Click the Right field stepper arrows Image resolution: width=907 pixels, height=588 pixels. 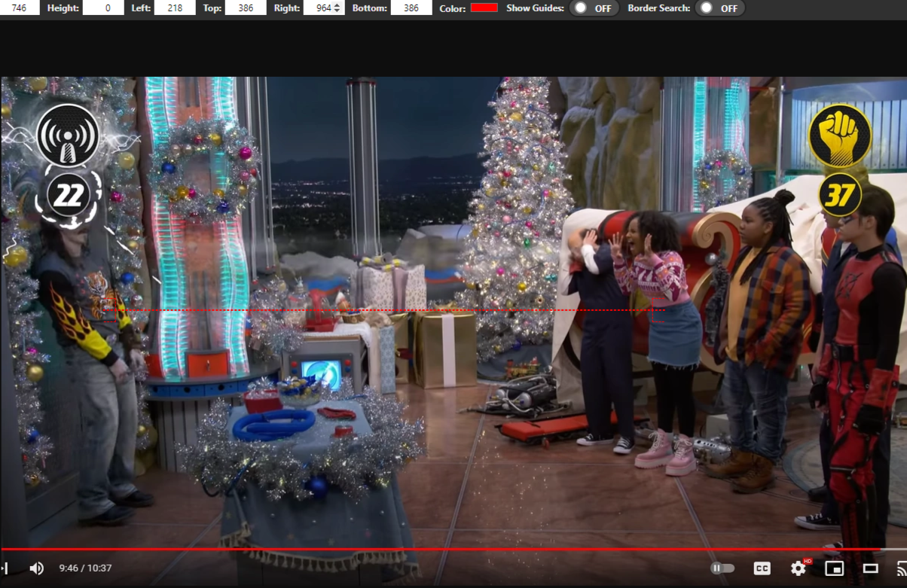coord(337,8)
